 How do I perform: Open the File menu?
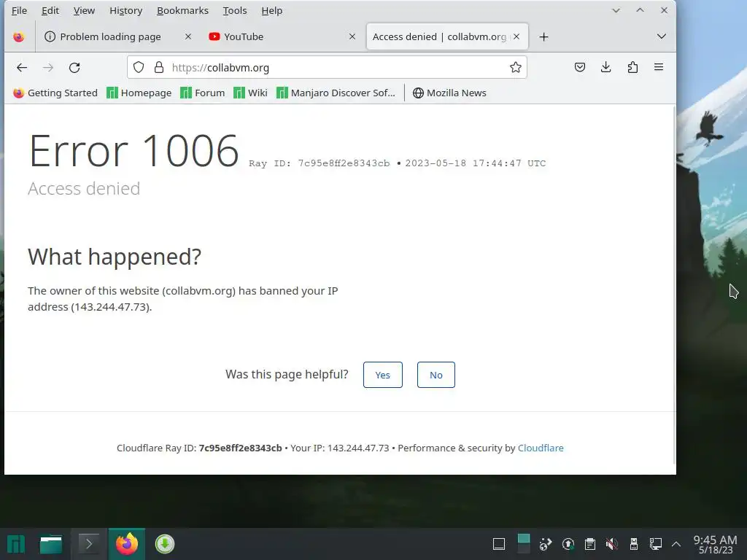[x=19, y=10]
